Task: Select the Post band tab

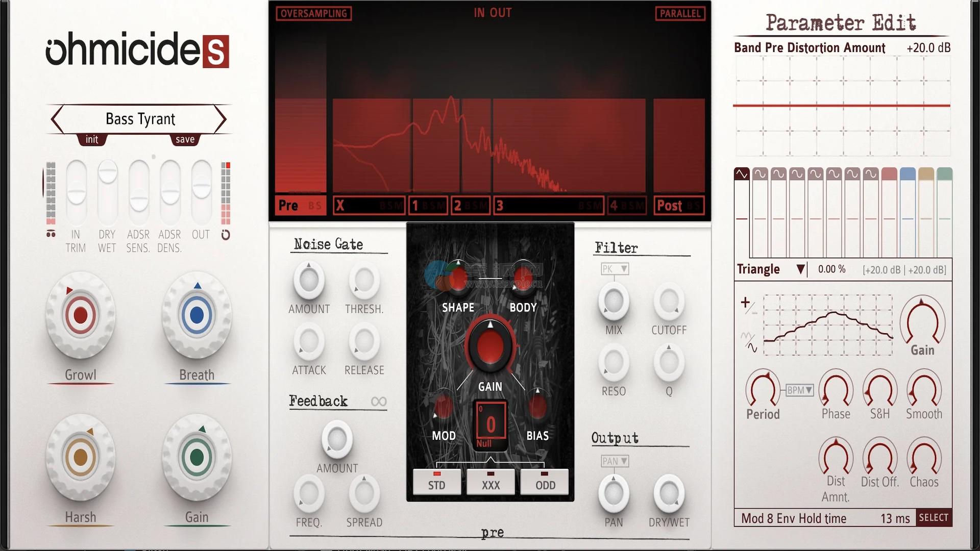Action: (x=679, y=205)
